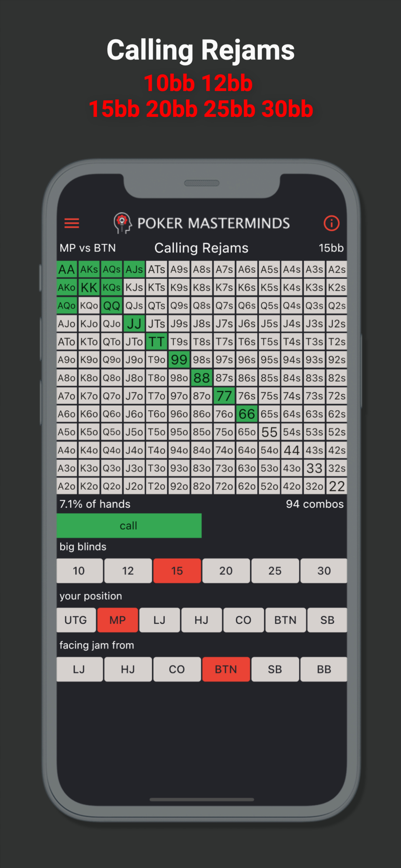Choose facing jam from BB
Viewport: 401px width, 868px height.
(324, 669)
